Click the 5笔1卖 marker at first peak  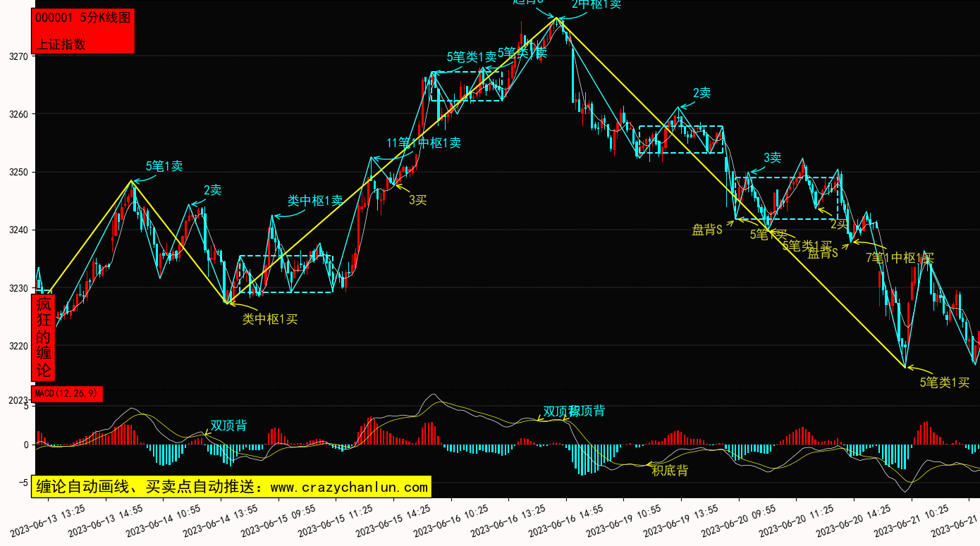pyautogui.click(x=164, y=166)
